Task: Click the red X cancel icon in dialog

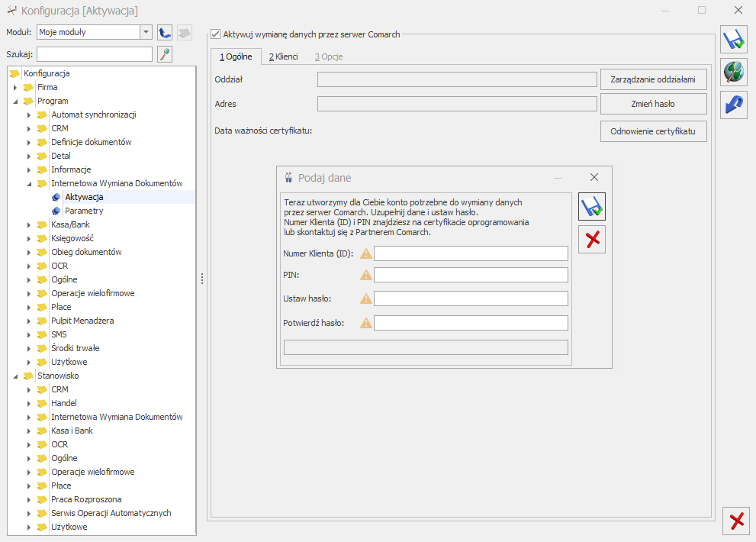Action: (x=591, y=240)
